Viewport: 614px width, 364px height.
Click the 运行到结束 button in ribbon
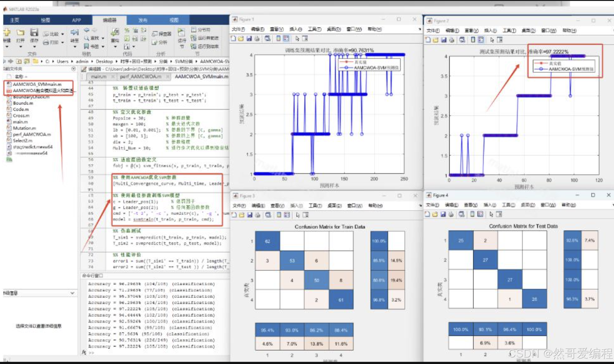[x=205, y=46]
